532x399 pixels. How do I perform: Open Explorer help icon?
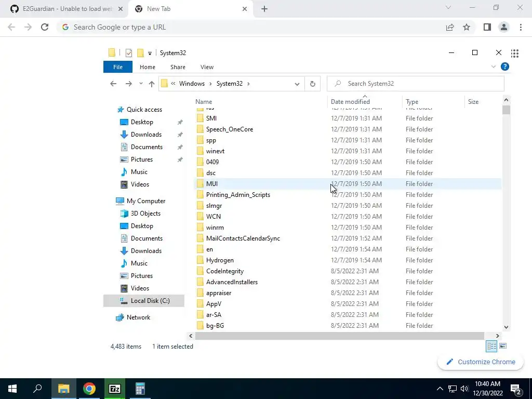point(505,67)
